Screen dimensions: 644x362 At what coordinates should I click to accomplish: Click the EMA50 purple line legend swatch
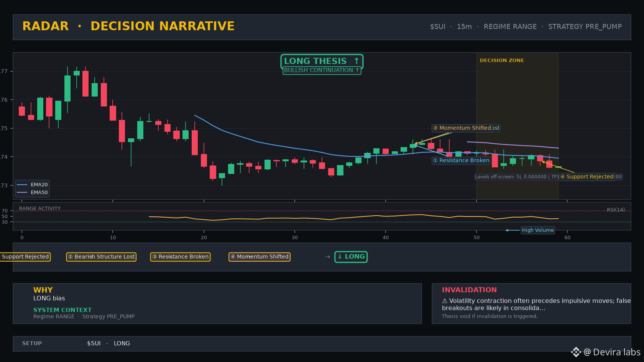point(22,193)
